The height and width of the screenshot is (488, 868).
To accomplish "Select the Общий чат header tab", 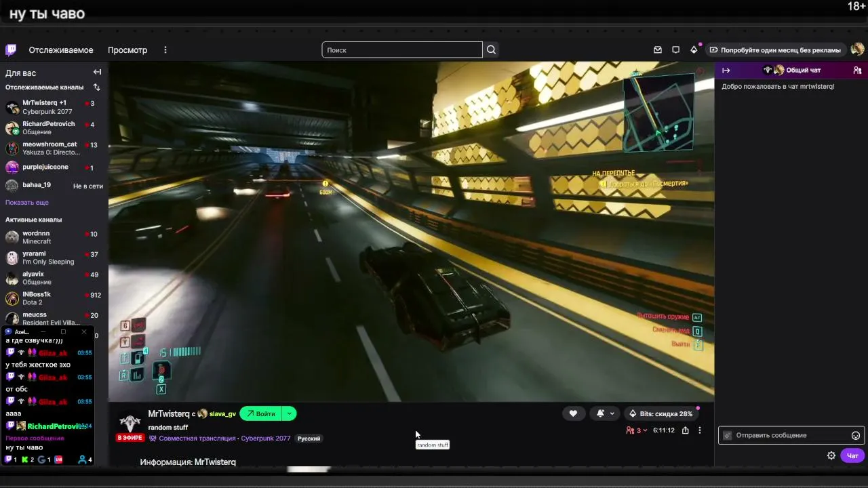I will (792, 70).
